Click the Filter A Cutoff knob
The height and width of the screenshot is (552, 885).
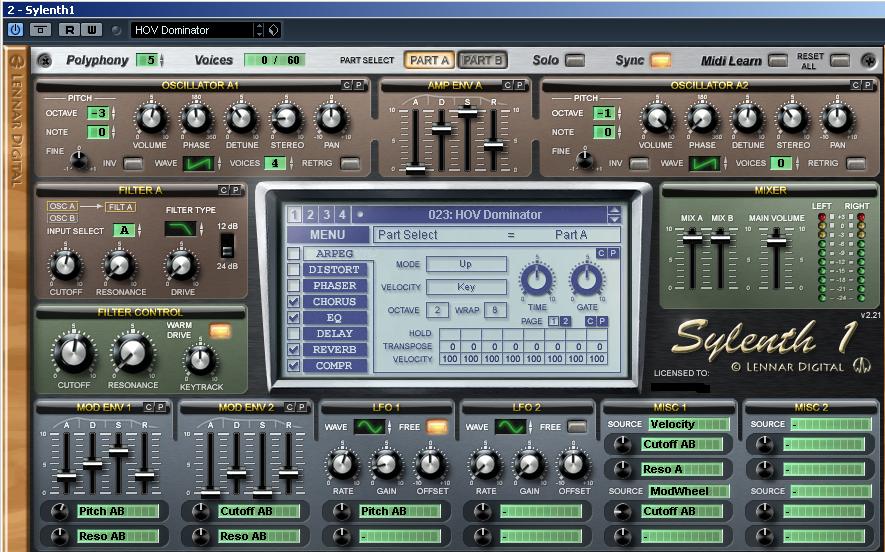click(x=65, y=265)
